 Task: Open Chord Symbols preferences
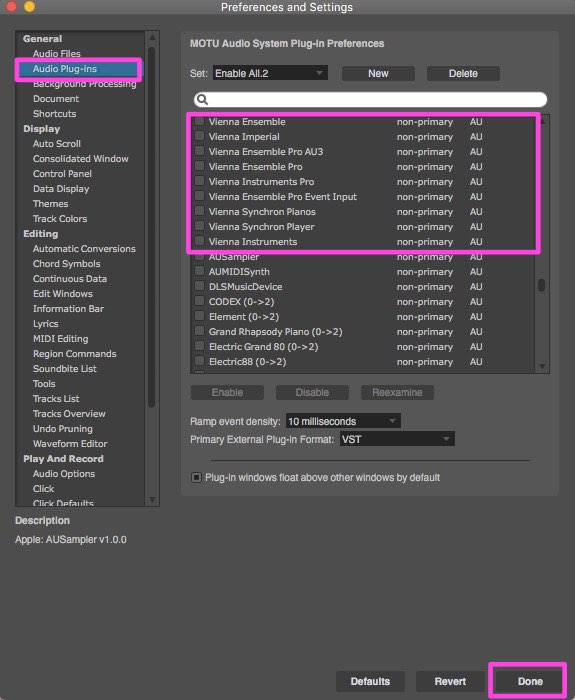67,264
